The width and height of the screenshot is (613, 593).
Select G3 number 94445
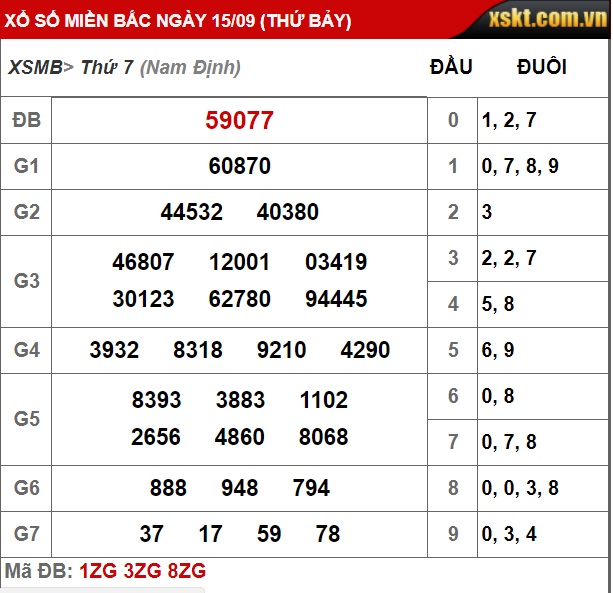click(336, 299)
